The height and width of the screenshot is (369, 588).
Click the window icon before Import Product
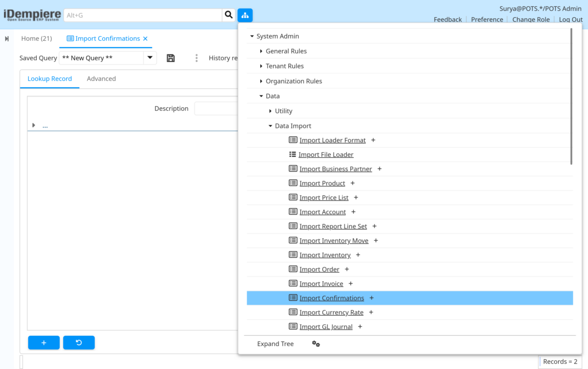pyautogui.click(x=293, y=183)
